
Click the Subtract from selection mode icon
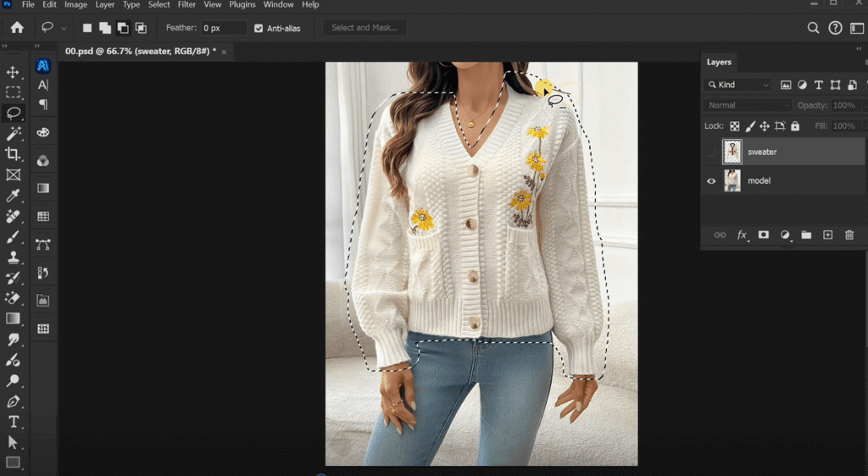click(123, 28)
